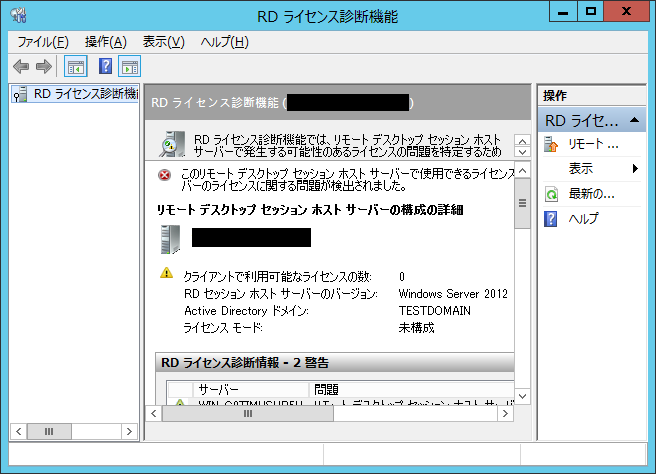Maximize the RD ライセンス診断機能 window
This screenshot has height=474, width=656.
(591, 11)
